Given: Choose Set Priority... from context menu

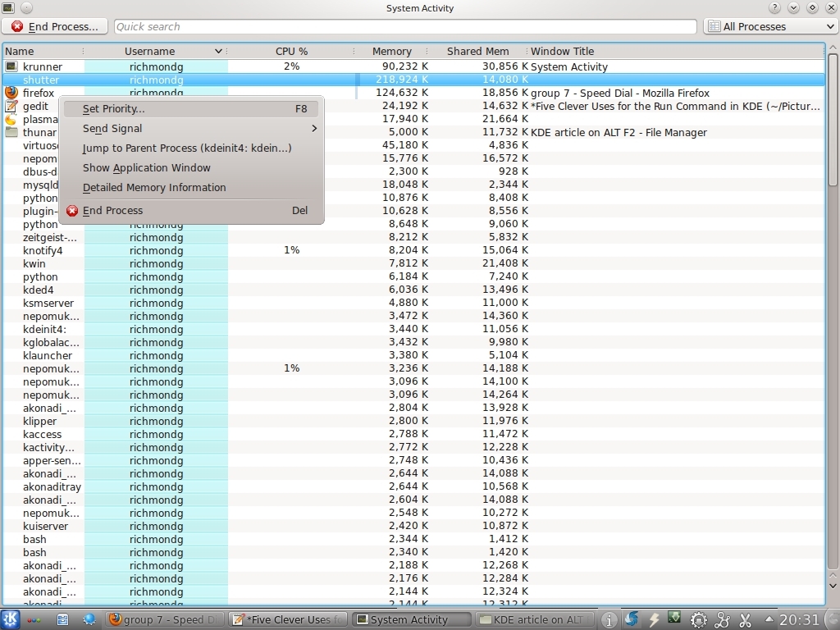Looking at the screenshot, I should click(191, 109).
